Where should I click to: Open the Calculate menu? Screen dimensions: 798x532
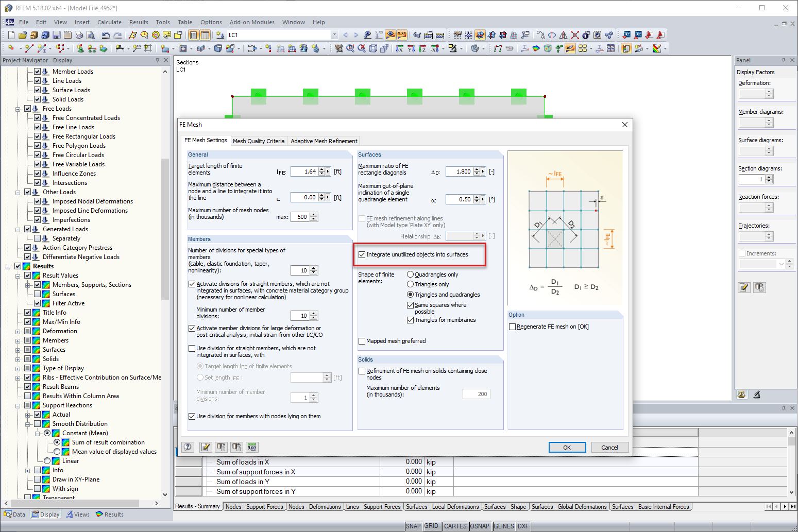tap(109, 22)
